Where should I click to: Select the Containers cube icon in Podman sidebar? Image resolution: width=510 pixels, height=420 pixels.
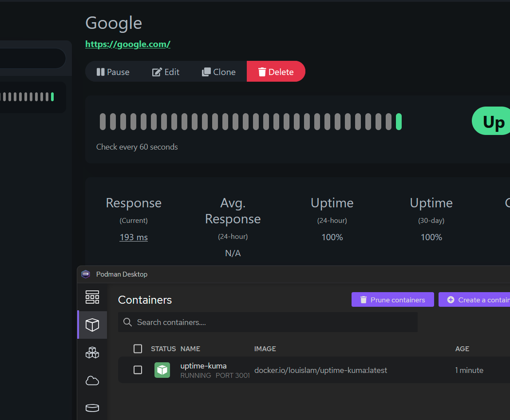pos(92,325)
